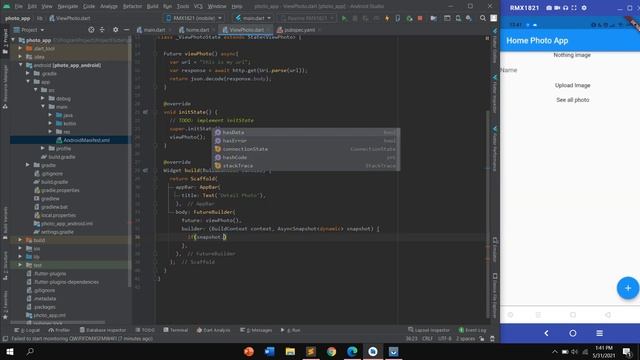
Task: Open device selector RMX1821 (mobile) dropdown
Action: point(194,18)
